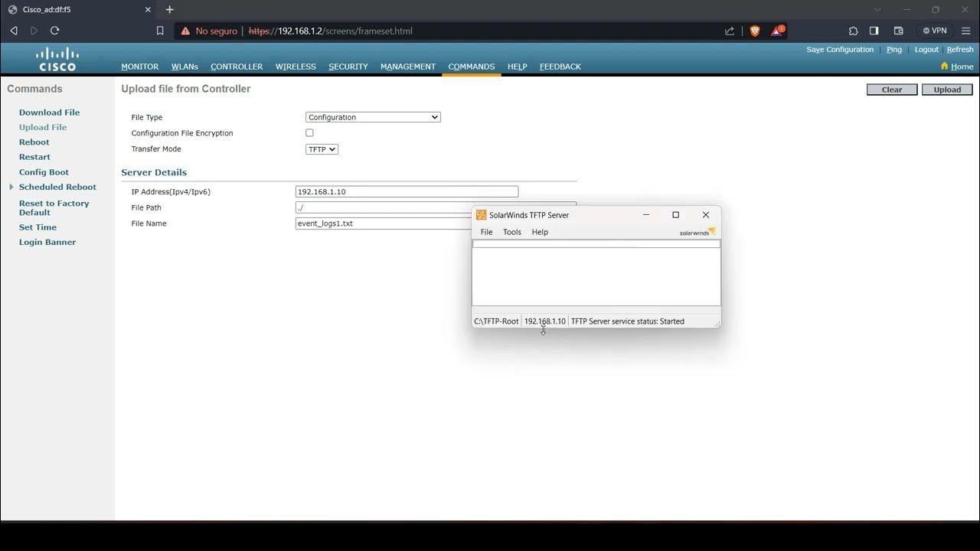
Task: Click the Save Configuration link
Action: [839, 49]
